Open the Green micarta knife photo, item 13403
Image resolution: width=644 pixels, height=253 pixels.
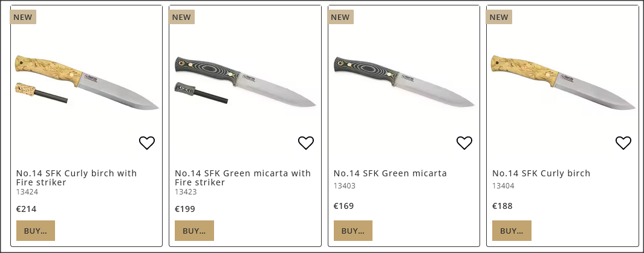pos(404,83)
